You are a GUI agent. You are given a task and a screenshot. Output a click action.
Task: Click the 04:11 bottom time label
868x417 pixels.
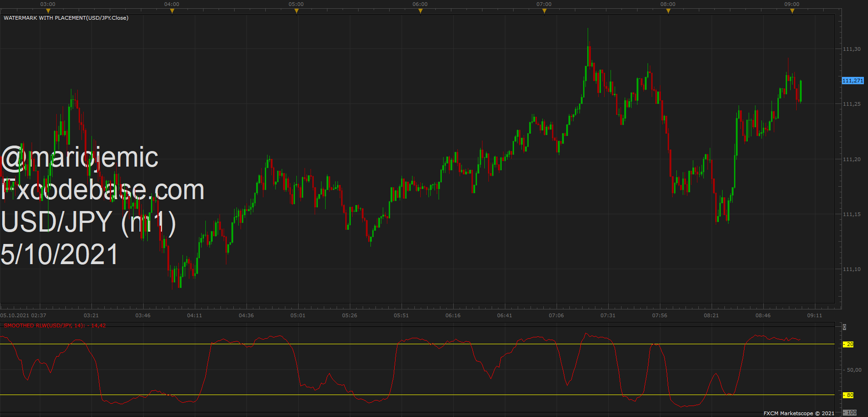[194, 315]
